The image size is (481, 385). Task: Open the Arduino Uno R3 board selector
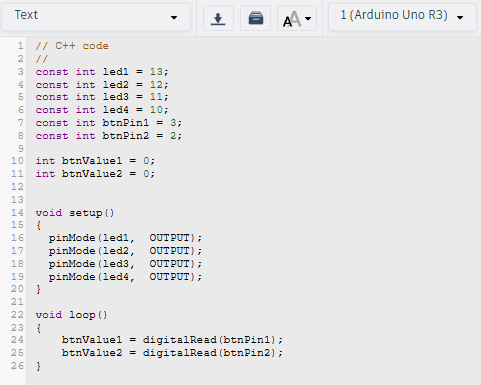point(402,17)
